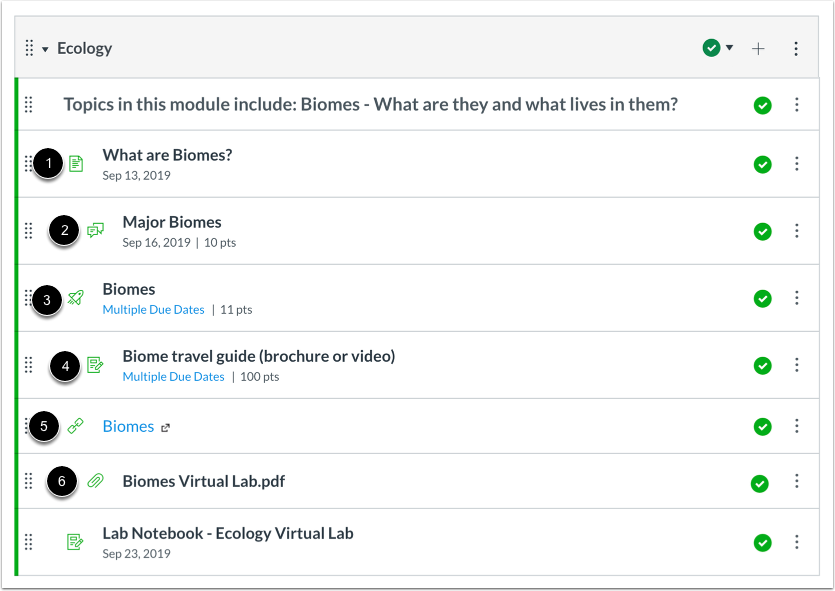
Task: Add an item with the plus icon
Action: [759, 47]
